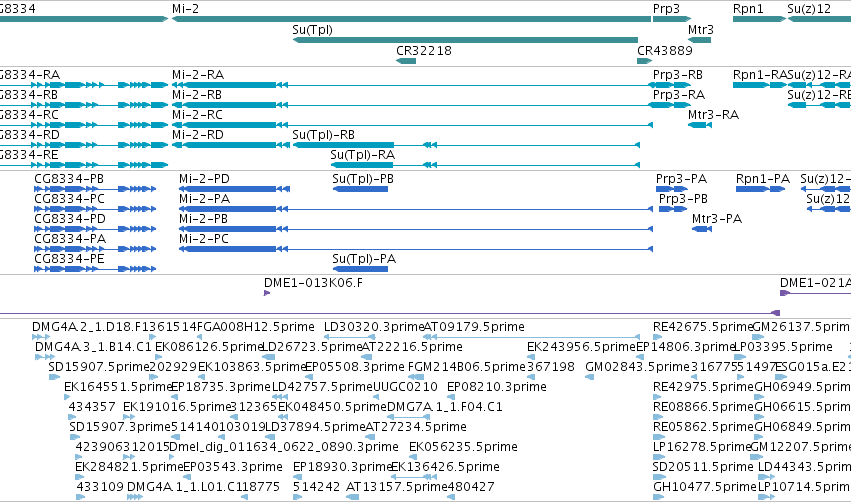This screenshot has height=502, width=851.
Task: Select the Prp3 gene label
Action: pyautogui.click(x=666, y=9)
